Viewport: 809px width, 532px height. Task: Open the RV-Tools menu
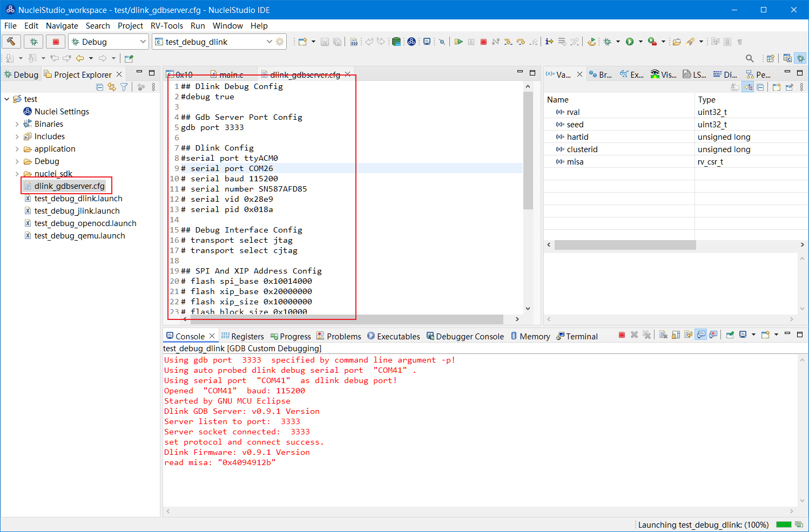click(x=167, y=25)
